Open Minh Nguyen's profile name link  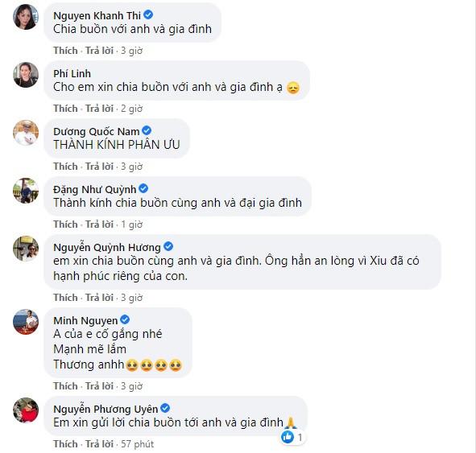(x=85, y=320)
